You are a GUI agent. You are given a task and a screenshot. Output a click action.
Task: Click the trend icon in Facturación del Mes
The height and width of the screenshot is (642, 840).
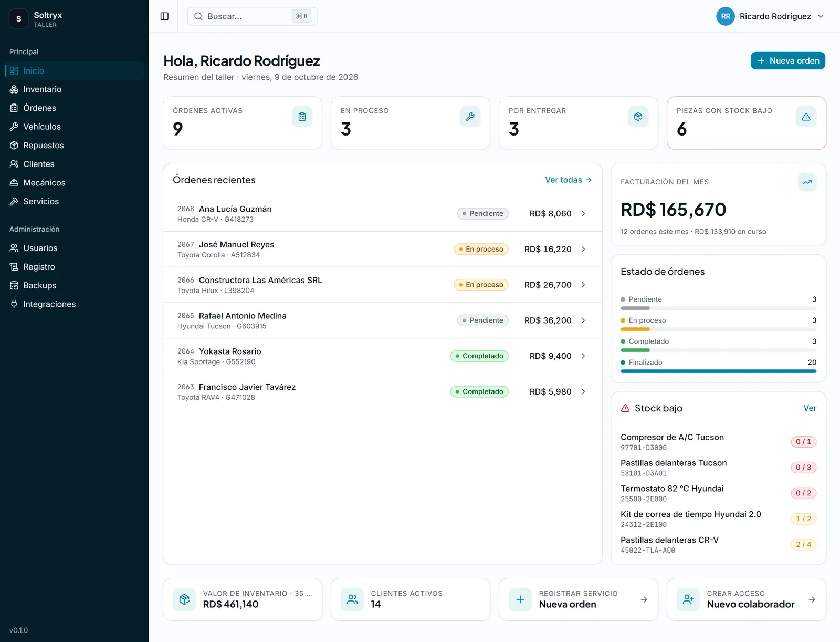click(807, 182)
